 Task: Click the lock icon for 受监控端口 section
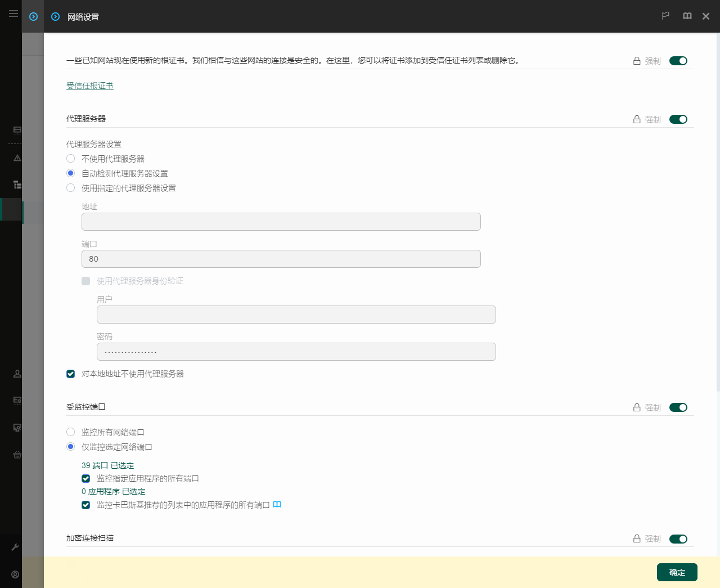coord(637,407)
